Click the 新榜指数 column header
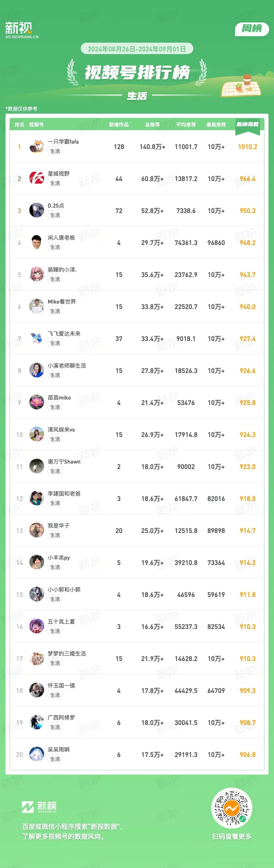274x868 pixels. coord(247,125)
